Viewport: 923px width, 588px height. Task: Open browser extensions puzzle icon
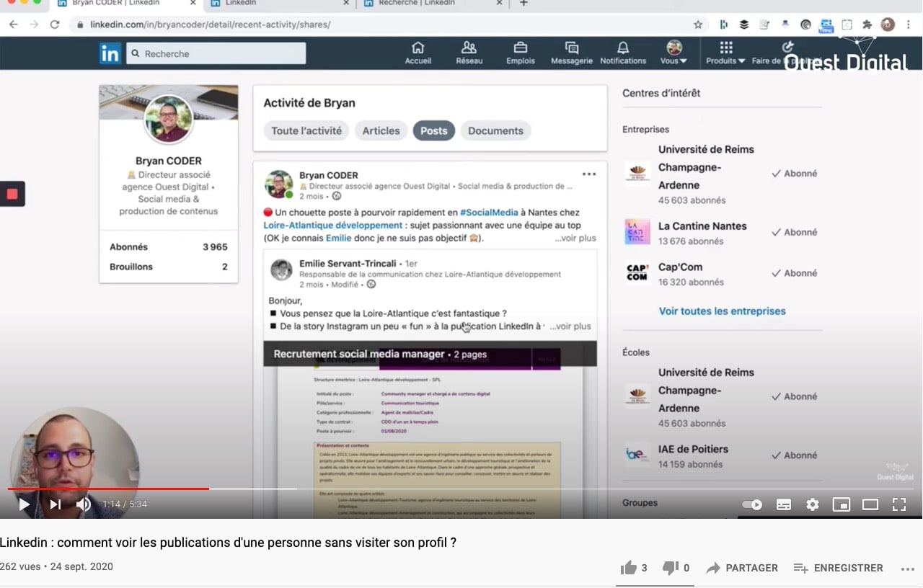pos(867,24)
